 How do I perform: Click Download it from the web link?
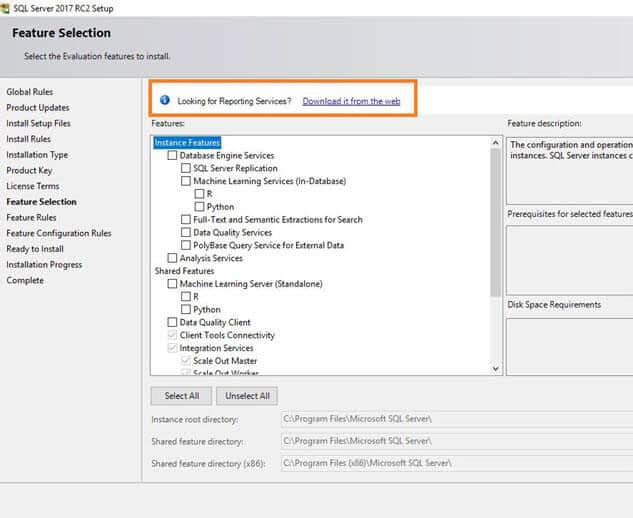coord(351,101)
